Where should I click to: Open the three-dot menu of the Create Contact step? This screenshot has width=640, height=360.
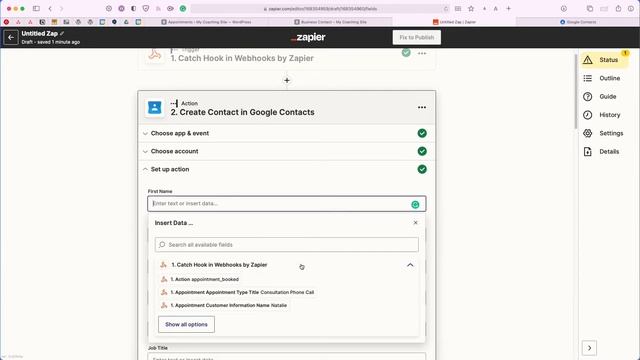pyautogui.click(x=422, y=107)
